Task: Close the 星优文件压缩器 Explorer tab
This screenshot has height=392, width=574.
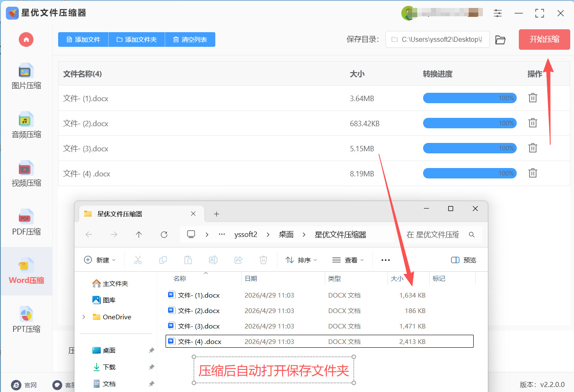Action: (x=193, y=214)
